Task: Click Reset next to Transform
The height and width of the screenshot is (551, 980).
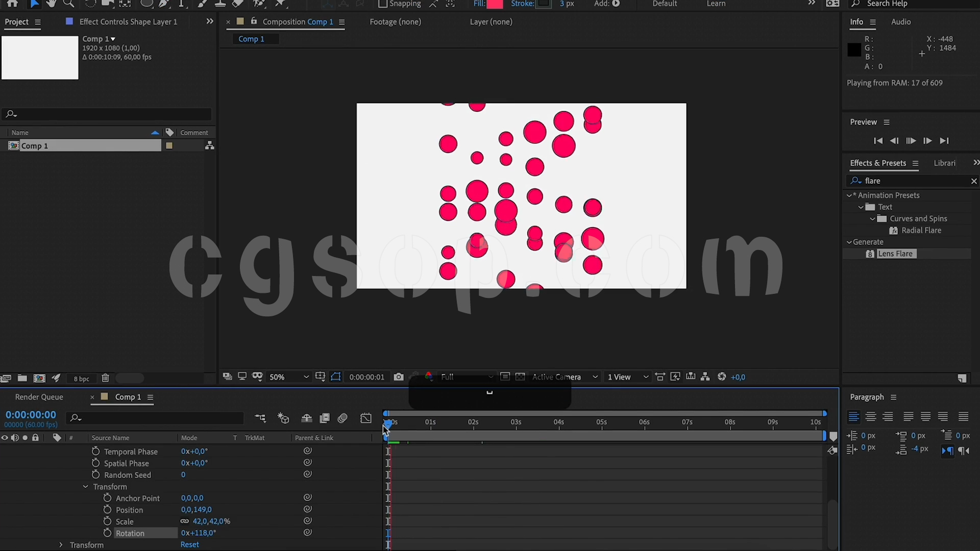Action: (189, 544)
